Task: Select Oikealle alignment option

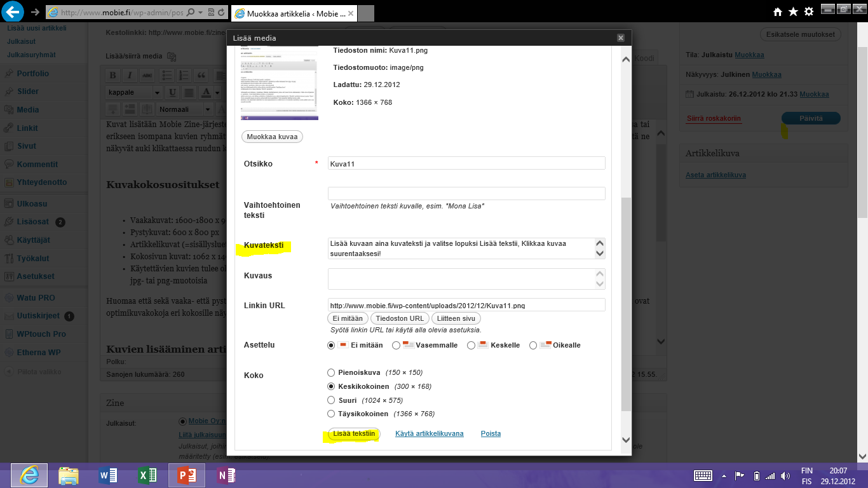Action: click(533, 346)
